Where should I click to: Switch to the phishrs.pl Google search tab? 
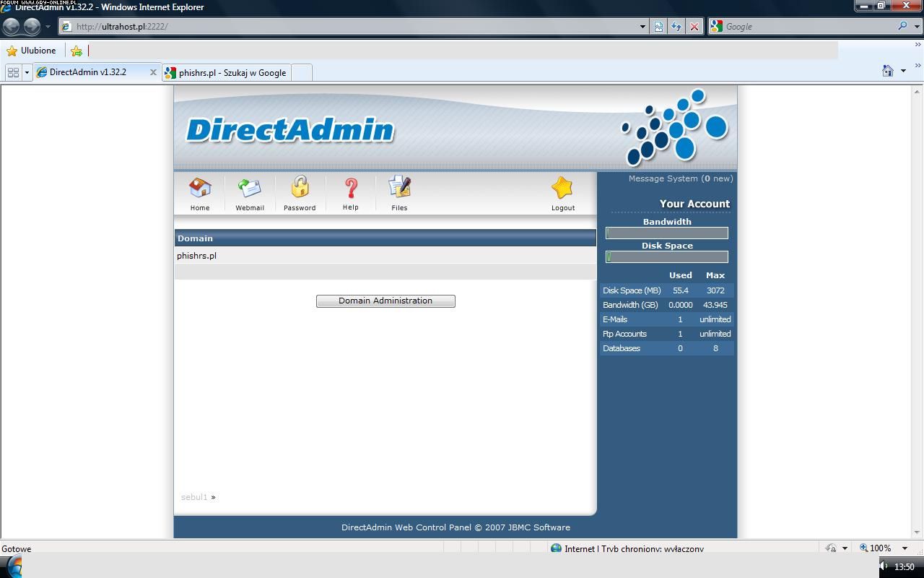(227, 72)
